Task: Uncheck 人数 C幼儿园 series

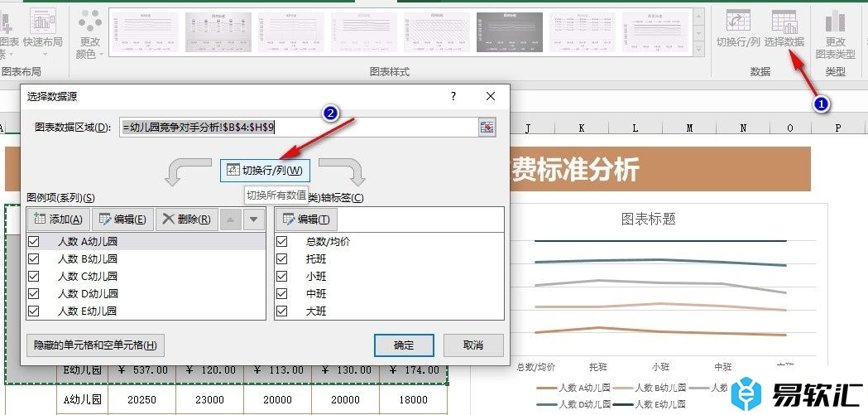Action: [34, 276]
